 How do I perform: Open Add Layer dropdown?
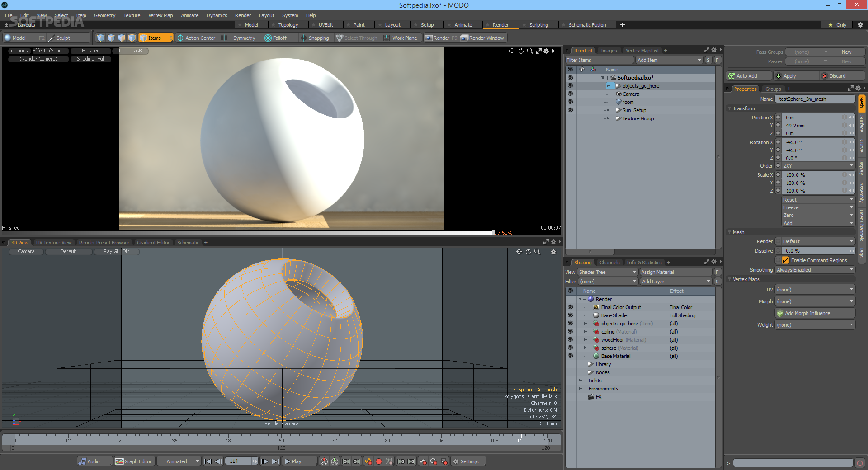pyautogui.click(x=676, y=282)
